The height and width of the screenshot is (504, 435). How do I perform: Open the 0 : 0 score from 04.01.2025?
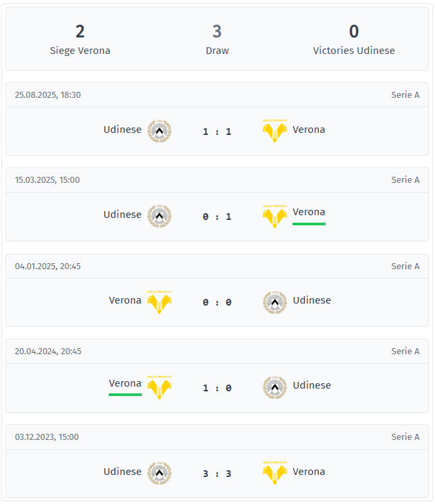217,302
